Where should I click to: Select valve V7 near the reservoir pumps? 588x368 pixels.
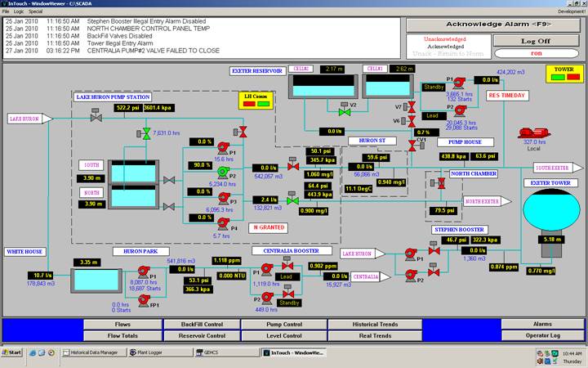point(410,106)
